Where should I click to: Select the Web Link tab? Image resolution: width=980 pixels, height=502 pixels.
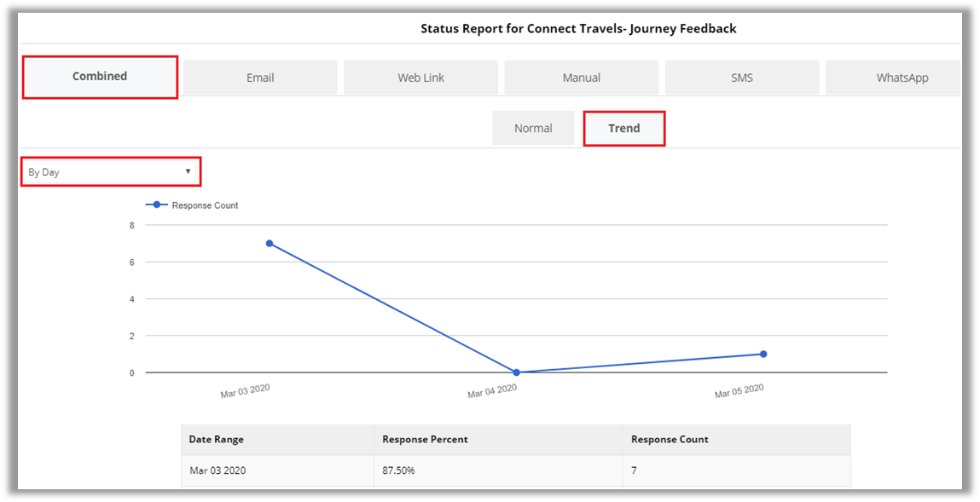click(420, 78)
